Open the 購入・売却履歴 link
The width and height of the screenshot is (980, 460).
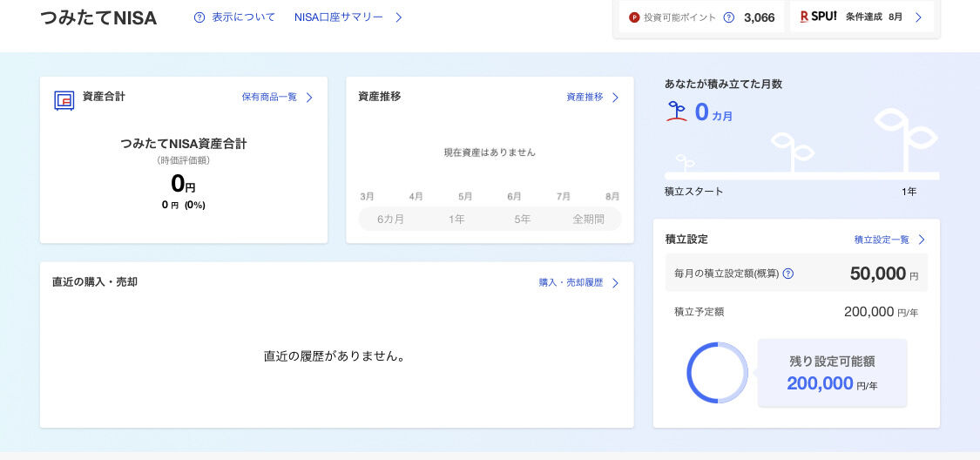tap(571, 282)
